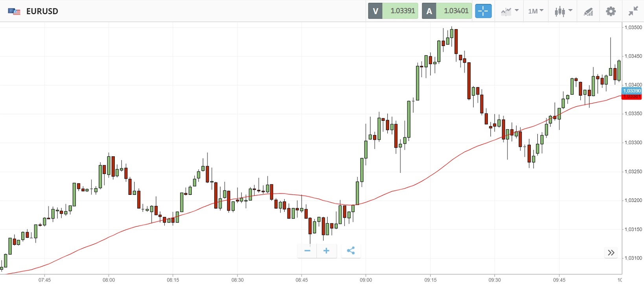Click the red moving average value label
644x287 pixels.
point(632,97)
